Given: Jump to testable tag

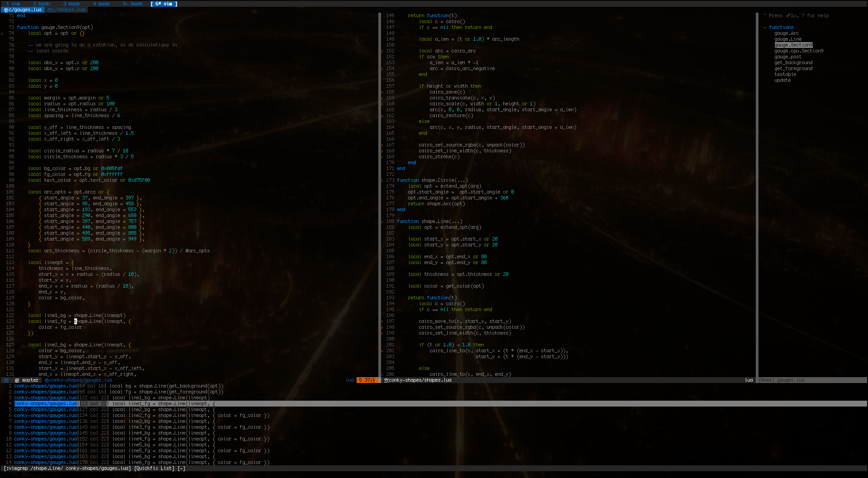Looking at the screenshot, I should click(785, 75).
